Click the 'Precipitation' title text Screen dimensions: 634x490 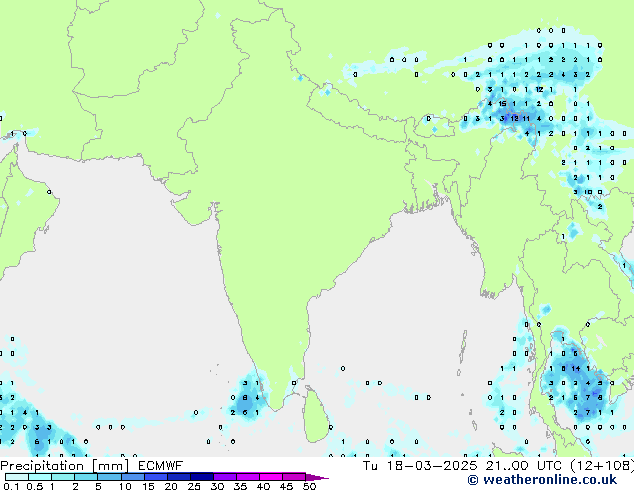pos(42,466)
